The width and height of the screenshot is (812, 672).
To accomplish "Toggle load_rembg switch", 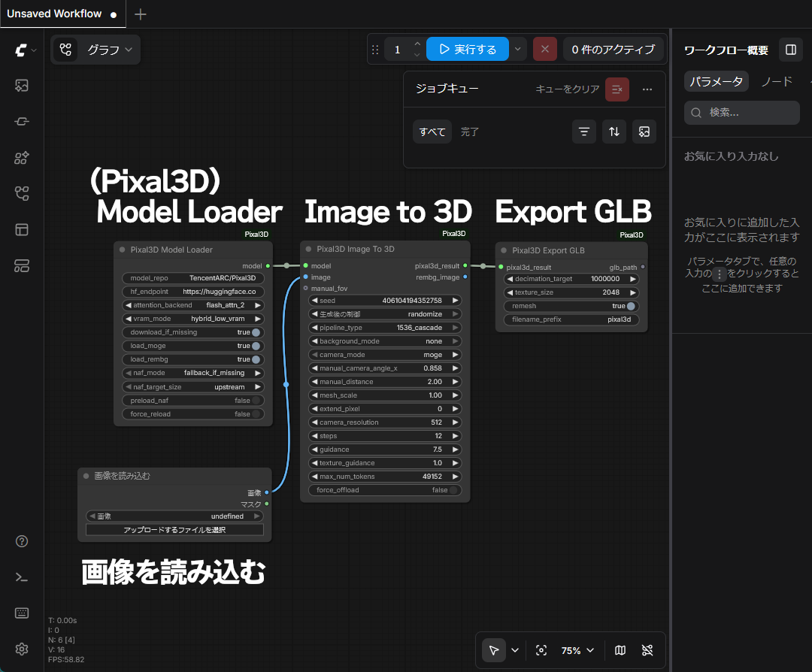I will [256, 359].
